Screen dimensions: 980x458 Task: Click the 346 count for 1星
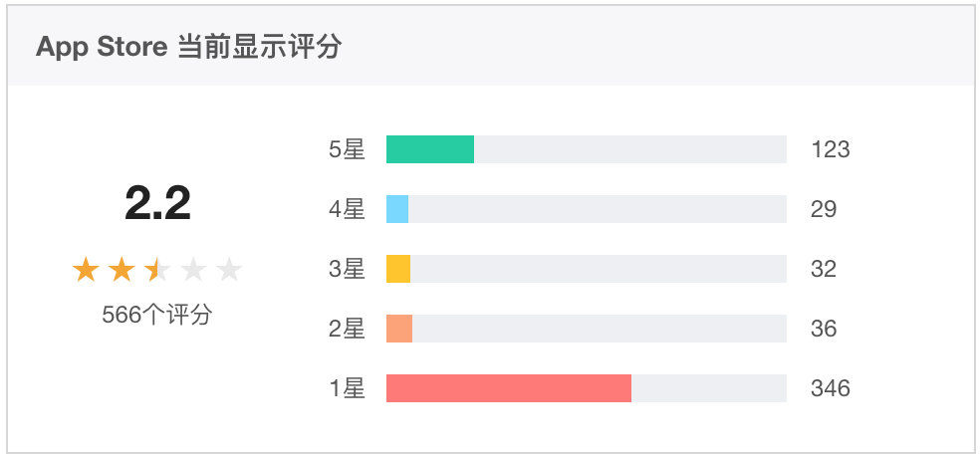coord(831,388)
